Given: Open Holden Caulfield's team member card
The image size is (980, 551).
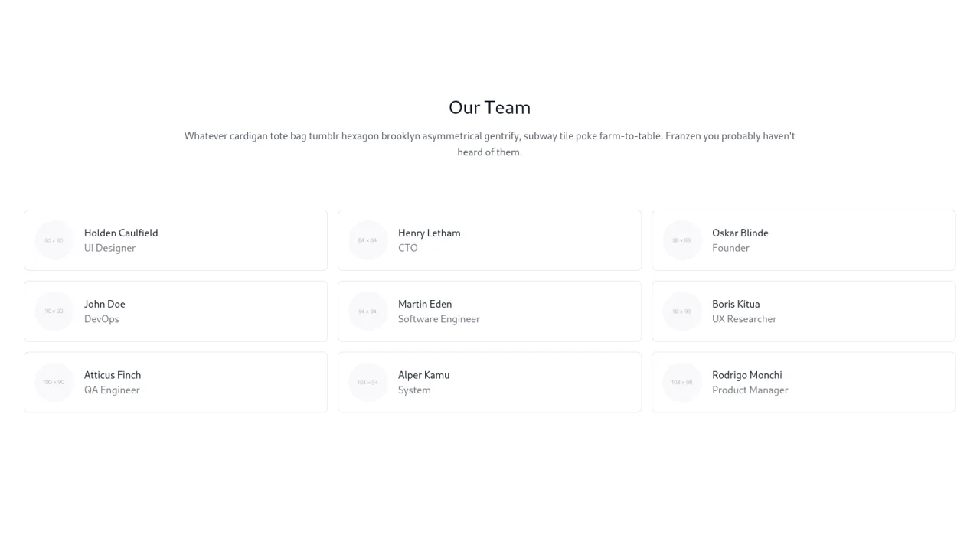Looking at the screenshot, I should [x=175, y=240].
